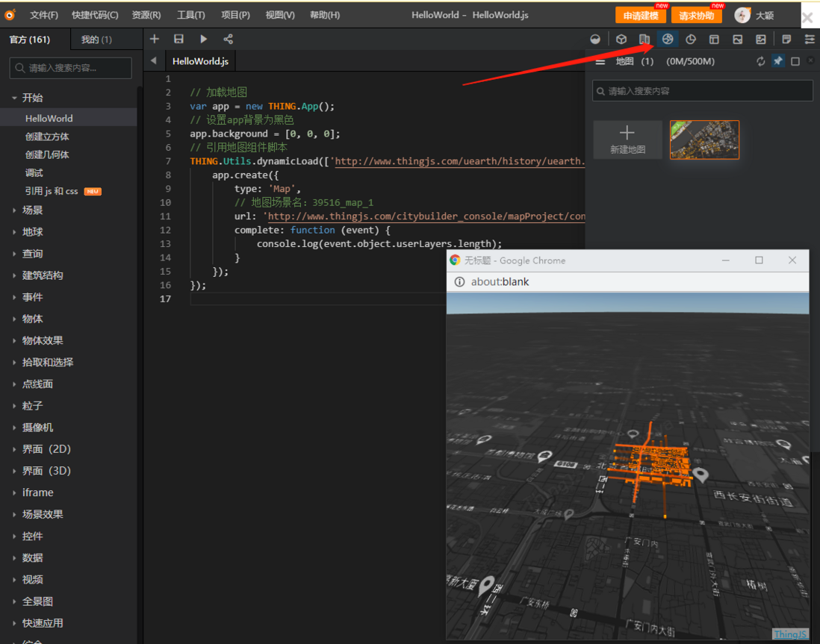
Task: Open the 快捷代码(C) menu
Action: [x=95, y=15]
